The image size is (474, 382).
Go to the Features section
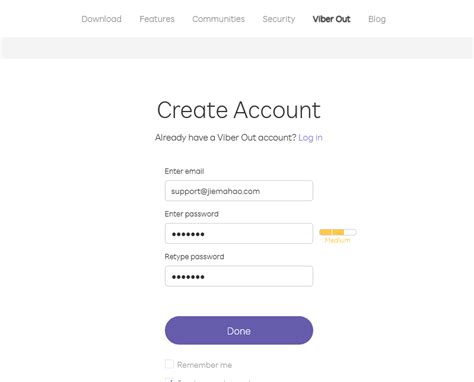[x=157, y=19]
